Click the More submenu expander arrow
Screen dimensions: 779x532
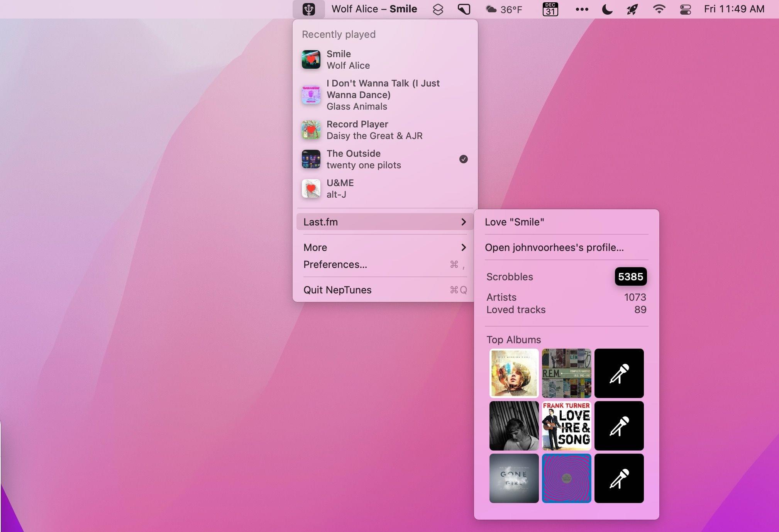tap(464, 247)
